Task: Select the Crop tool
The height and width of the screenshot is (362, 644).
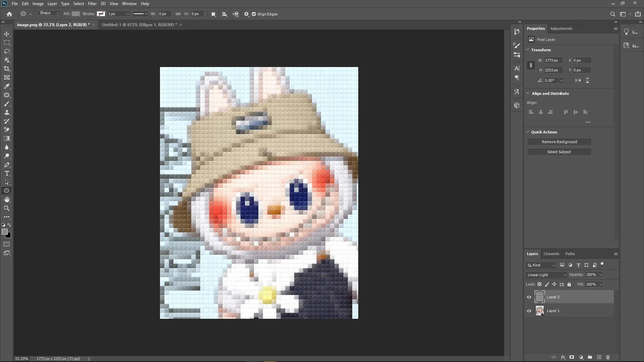Action: (x=7, y=69)
